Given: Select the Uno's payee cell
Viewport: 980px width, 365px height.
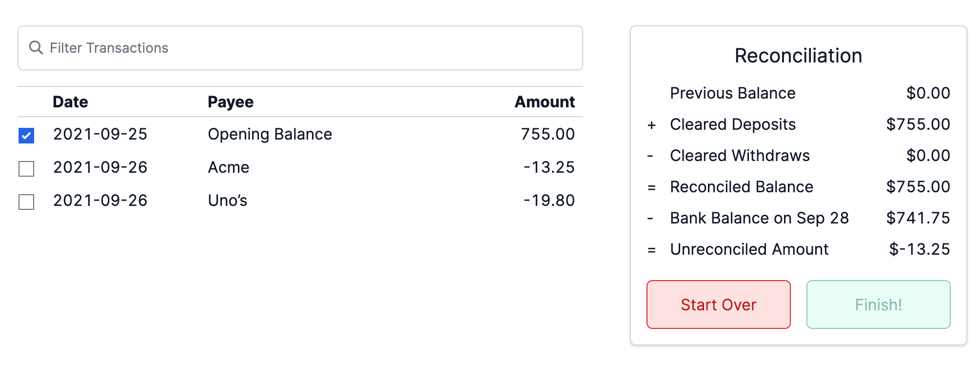Looking at the screenshot, I should pos(227,201).
